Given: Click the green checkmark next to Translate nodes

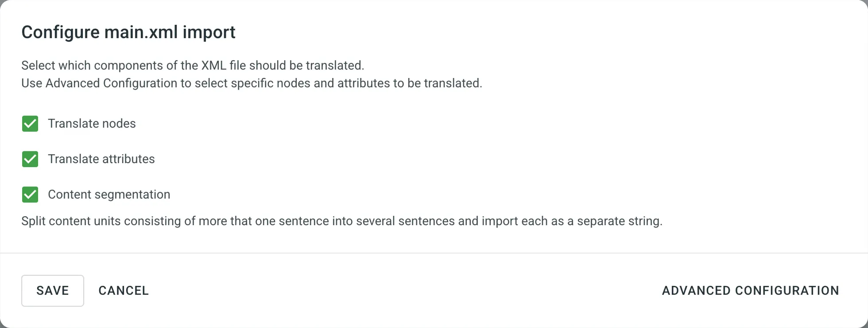Looking at the screenshot, I should [30, 124].
